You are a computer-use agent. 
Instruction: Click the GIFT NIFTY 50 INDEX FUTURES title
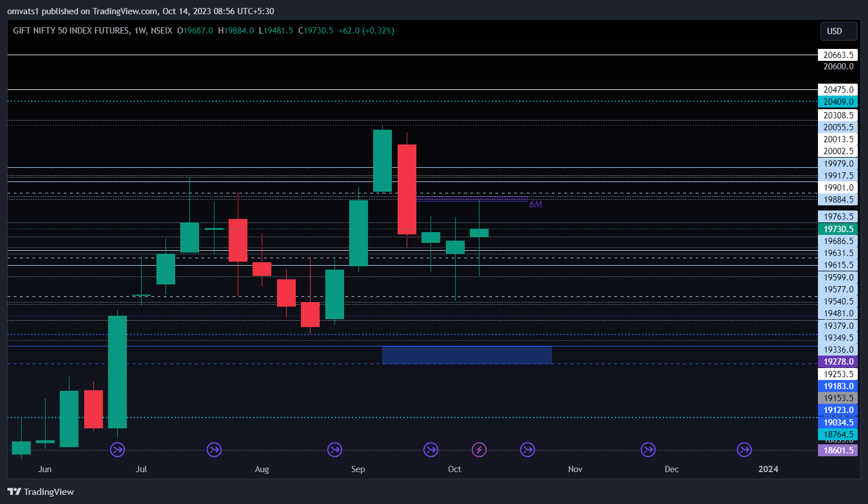[x=71, y=31]
